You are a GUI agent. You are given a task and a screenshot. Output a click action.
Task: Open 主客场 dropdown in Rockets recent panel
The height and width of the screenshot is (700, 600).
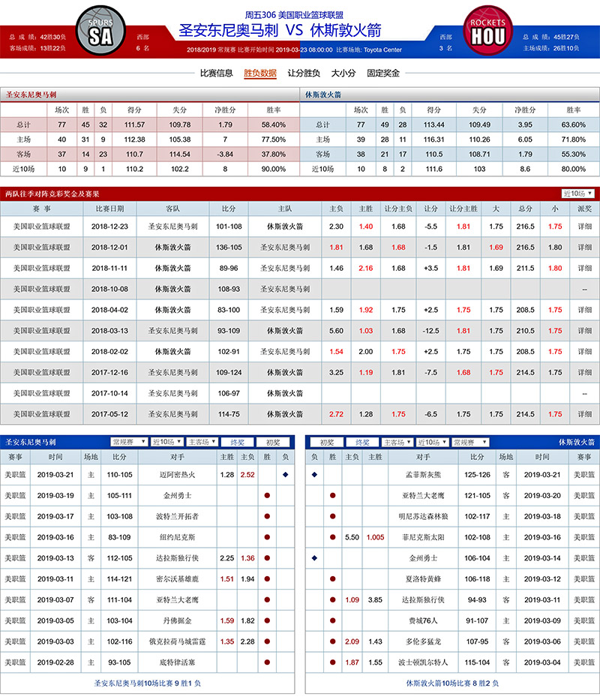(x=397, y=443)
